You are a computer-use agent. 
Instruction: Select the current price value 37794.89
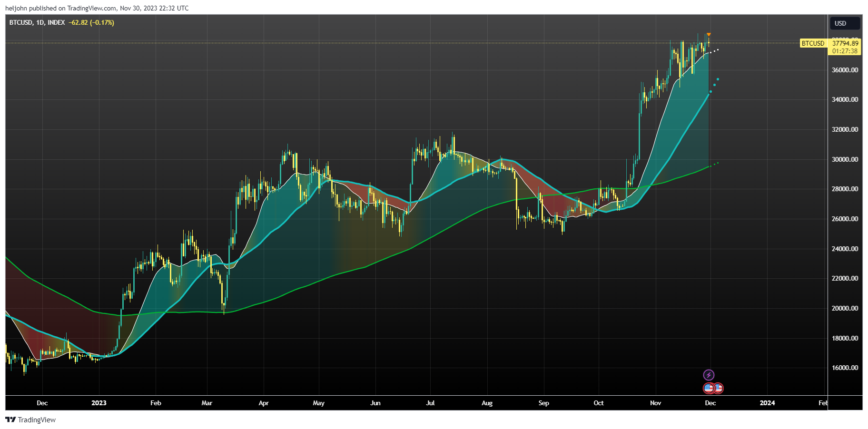click(x=845, y=43)
